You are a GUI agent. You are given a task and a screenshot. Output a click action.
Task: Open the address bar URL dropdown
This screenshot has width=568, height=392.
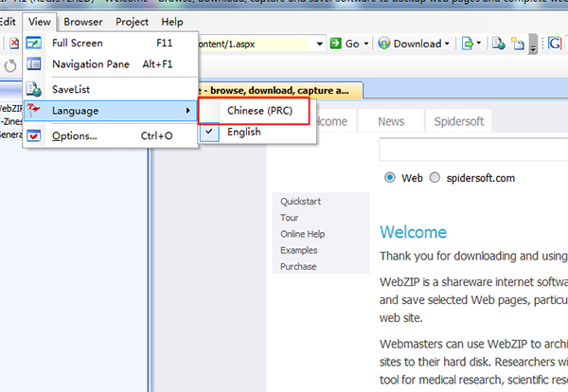[x=320, y=44]
